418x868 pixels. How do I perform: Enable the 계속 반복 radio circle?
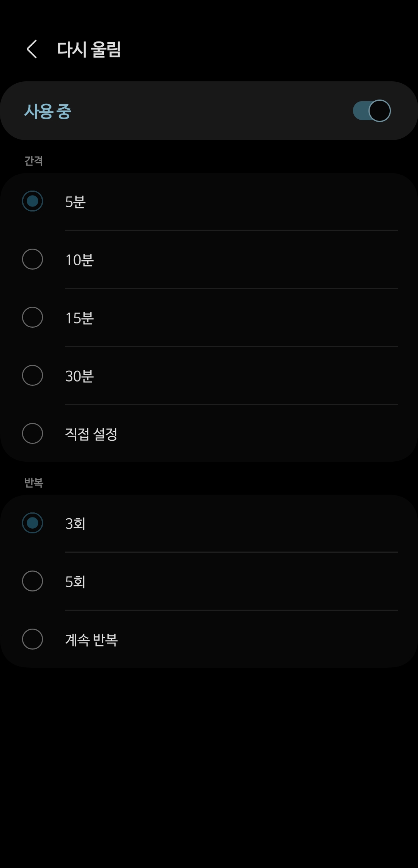tap(33, 639)
